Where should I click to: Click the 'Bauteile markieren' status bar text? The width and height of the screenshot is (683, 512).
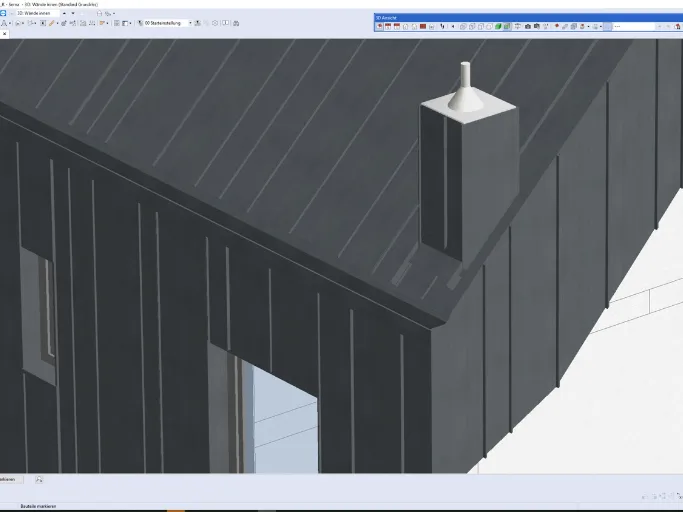38,506
